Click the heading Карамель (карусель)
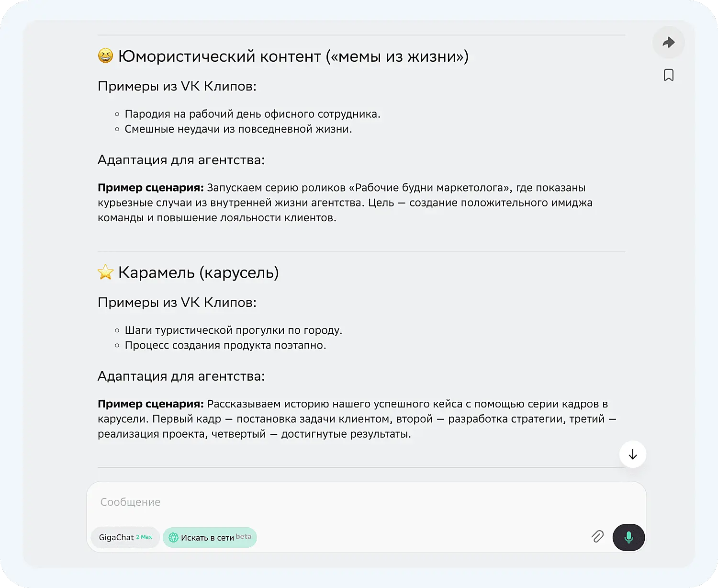This screenshot has height=588, width=718. (x=198, y=272)
